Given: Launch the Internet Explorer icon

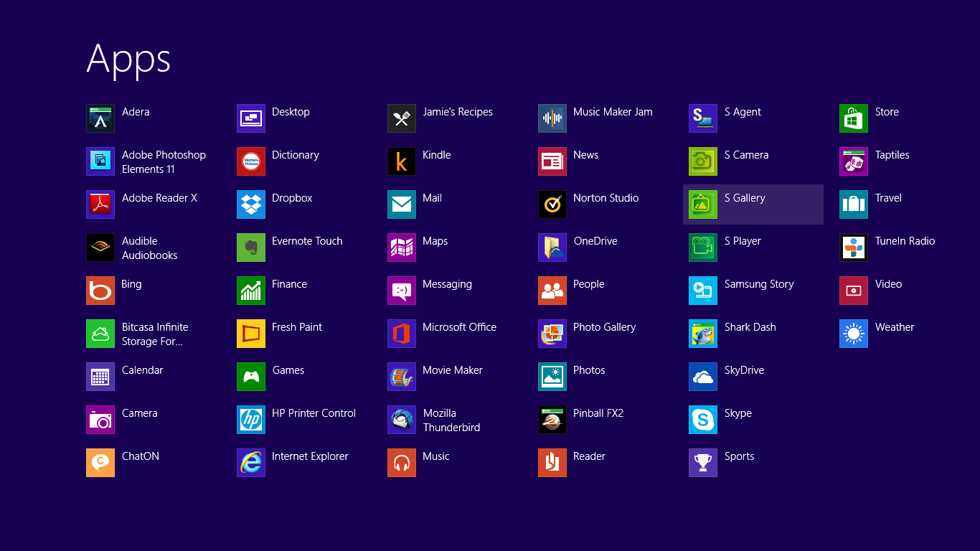Looking at the screenshot, I should click(x=251, y=463).
